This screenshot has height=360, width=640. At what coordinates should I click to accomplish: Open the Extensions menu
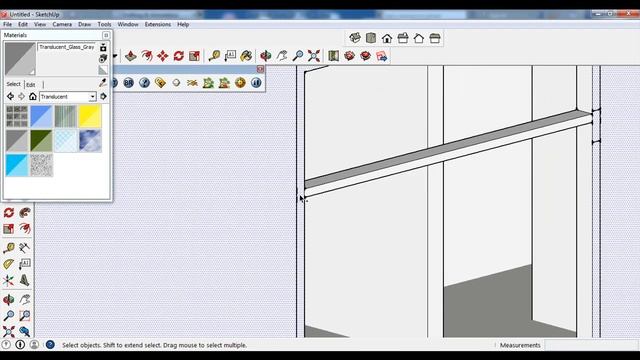158,24
